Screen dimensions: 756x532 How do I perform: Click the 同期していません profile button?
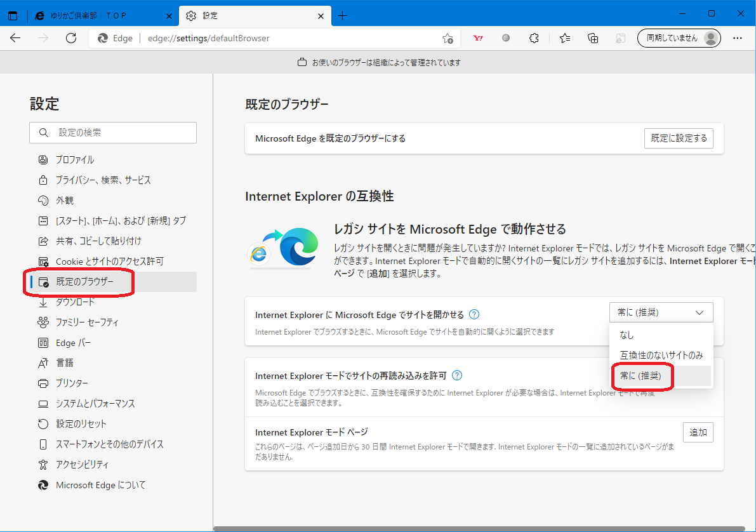click(x=679, y=38)
